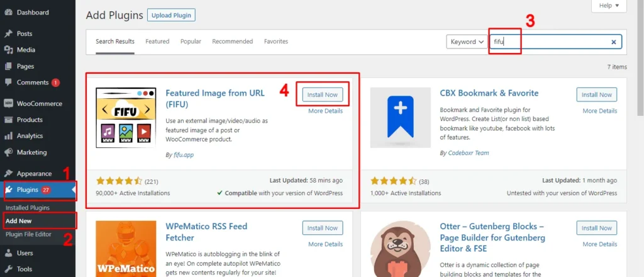Click the comments count badge showing 1
The width and height of the screenshot is (644, 277).
click(56, 82)
